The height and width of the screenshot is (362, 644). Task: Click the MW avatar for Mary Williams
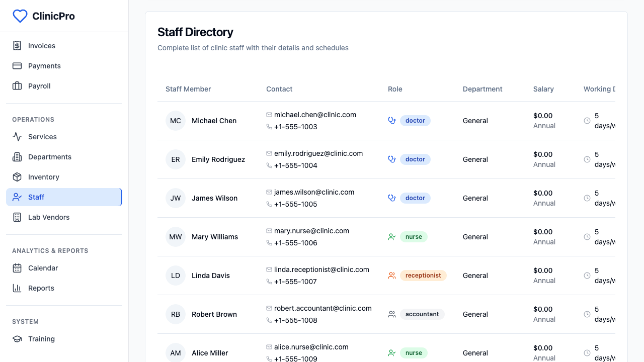pos(176,237)
